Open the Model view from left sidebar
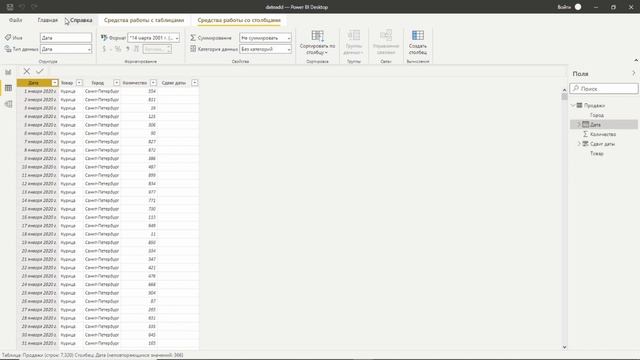Screen dimensions: 640x360 click(x=8, y=104)
